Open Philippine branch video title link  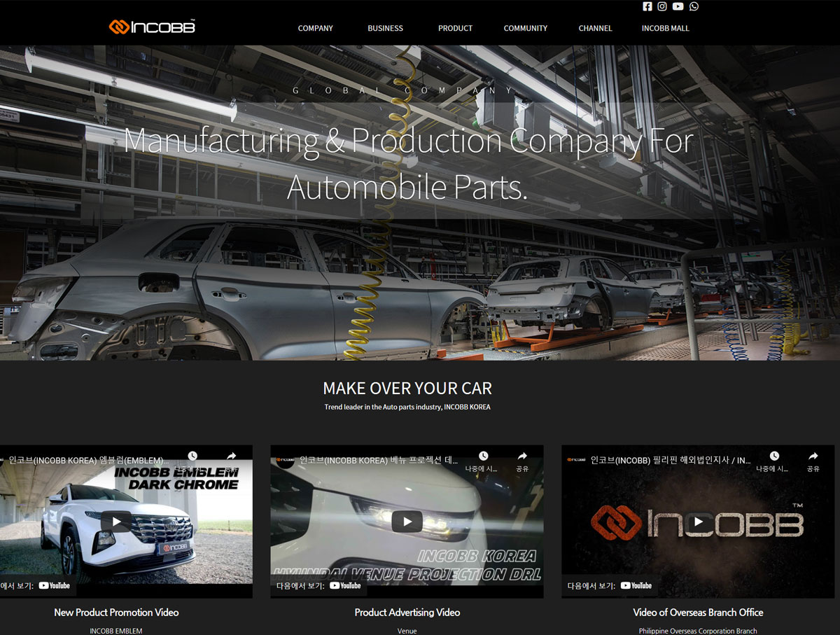pyautogui.click(x=671, y=461)
